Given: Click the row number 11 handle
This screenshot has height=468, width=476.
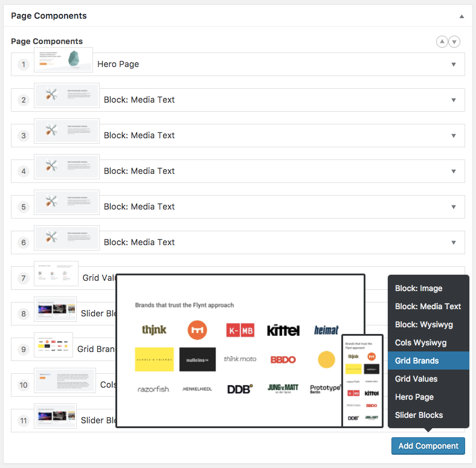Looking at the screenshot, I should coord(24,421).
